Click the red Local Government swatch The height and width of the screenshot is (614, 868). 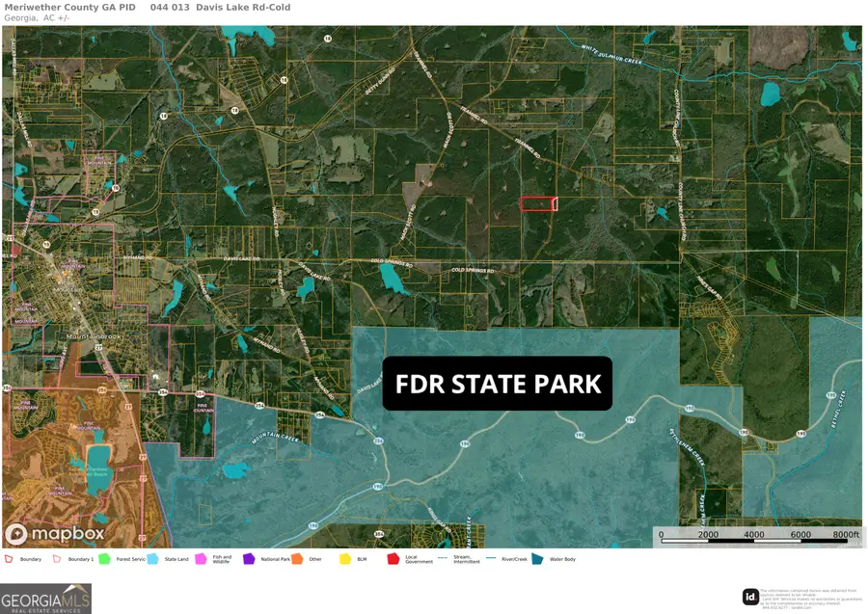(393, 558)
